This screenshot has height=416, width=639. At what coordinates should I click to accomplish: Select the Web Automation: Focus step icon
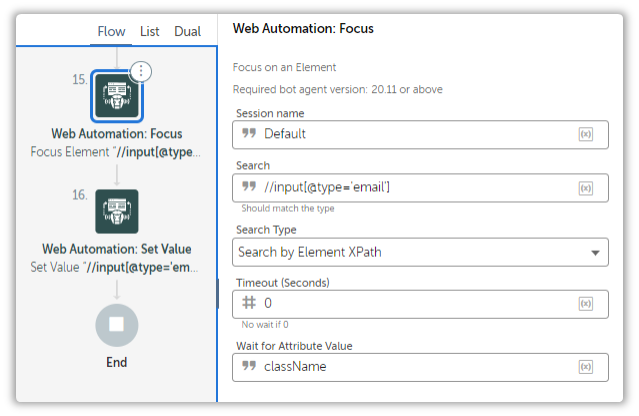(x=117, y=96)
